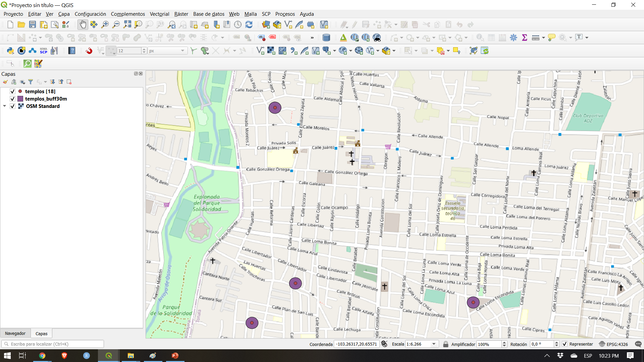Click the red templos point symbol swatch
Image resolution: width=644 pixels, height=362 pixels.
click(x=20, y=92)
